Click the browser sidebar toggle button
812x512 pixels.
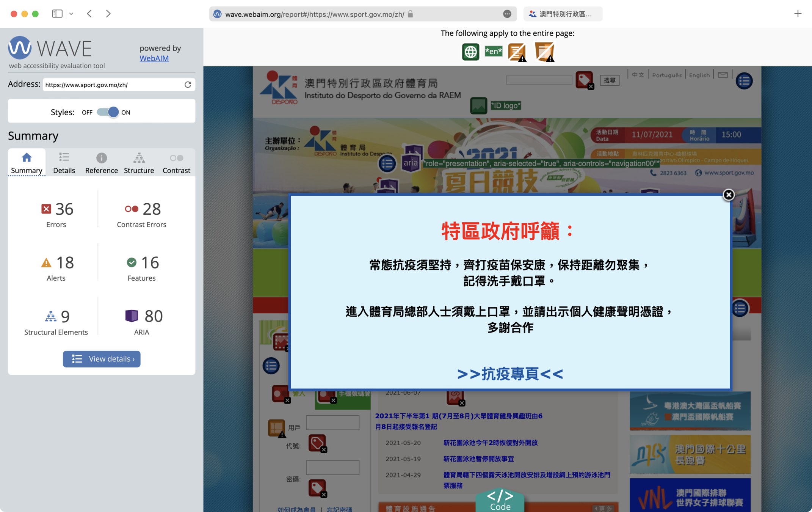click(x=57, y=14)
